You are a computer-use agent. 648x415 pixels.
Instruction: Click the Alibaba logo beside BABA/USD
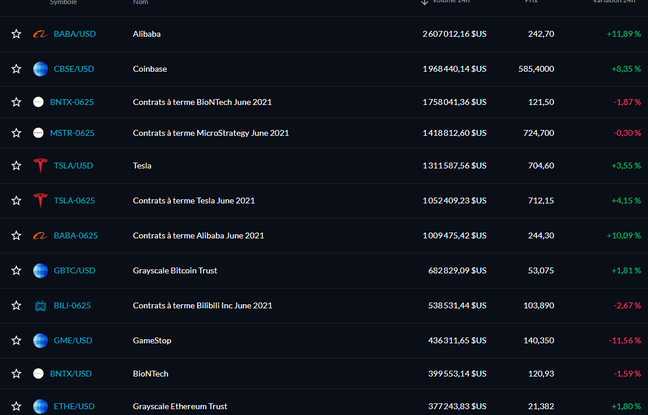[40, 34]
